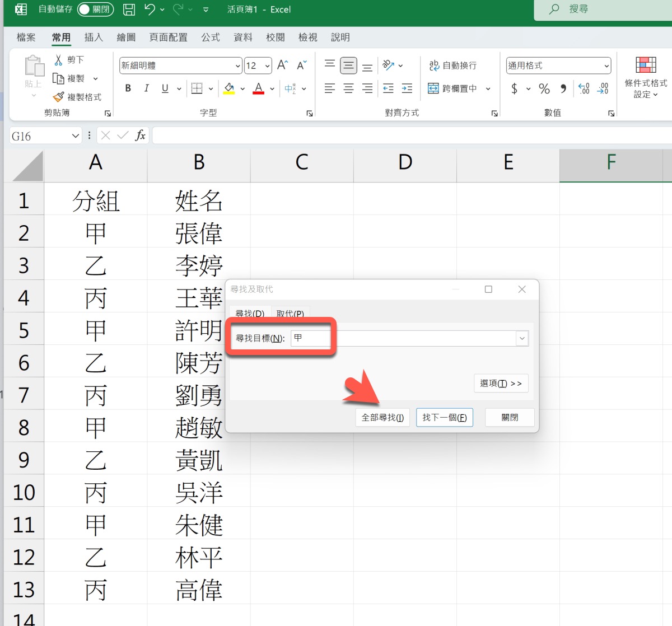
Task: Toggle Underline formatting
Action: pyautogui.click(x=165, y=88)
